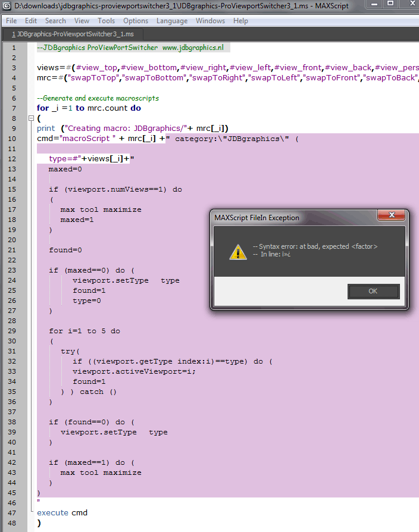Open the View menu
This screenshot has height=532, width=419.
pyautogui.click(x=82, y=21)
